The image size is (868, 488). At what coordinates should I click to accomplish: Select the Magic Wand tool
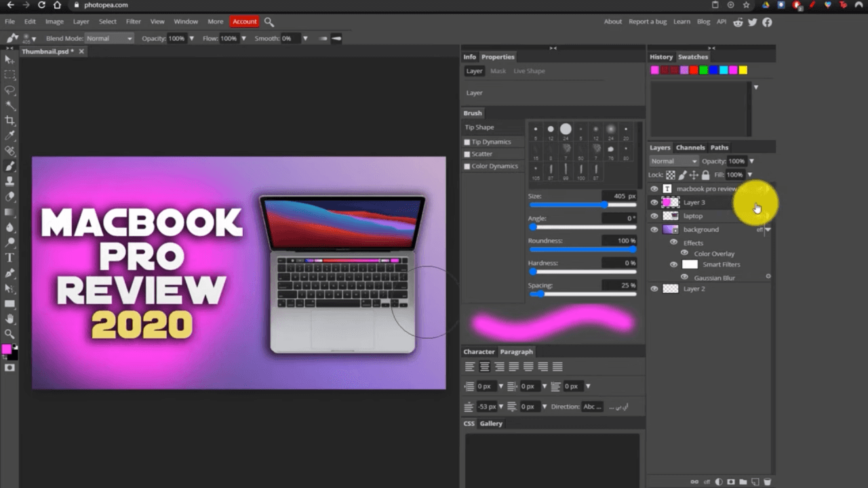[x=9, y=105]
